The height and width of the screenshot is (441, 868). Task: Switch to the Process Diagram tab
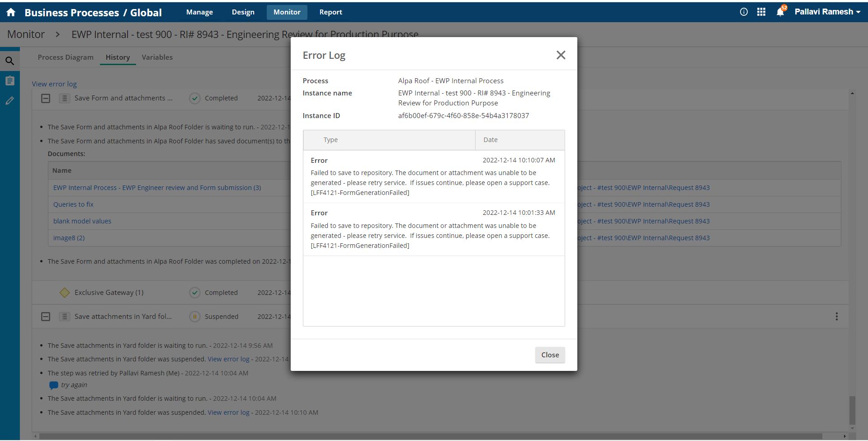click(66, 57)
